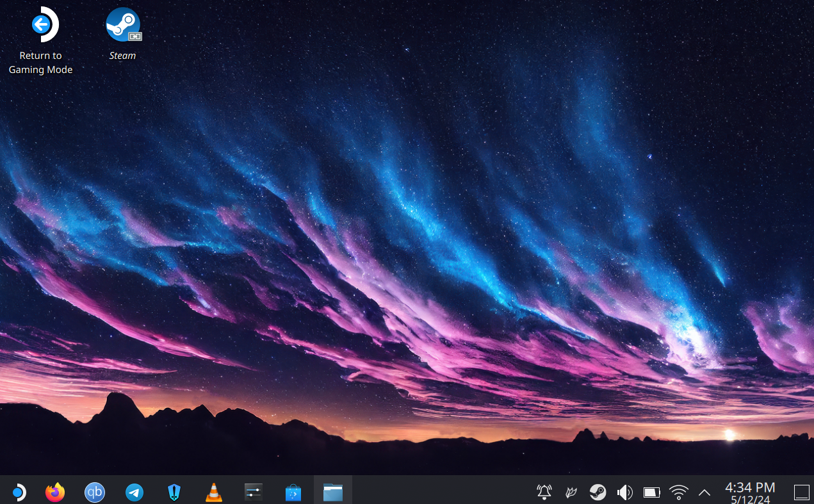Image resolution: width=814 pixels, height=504 pixels.
Task: Open notifications from the bell icon
Action: click(544, 492)
